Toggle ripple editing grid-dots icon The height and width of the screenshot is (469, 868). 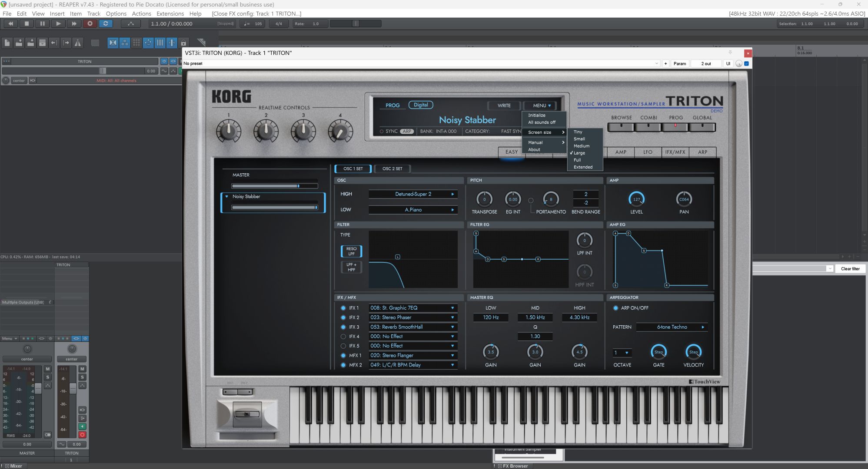136,43
